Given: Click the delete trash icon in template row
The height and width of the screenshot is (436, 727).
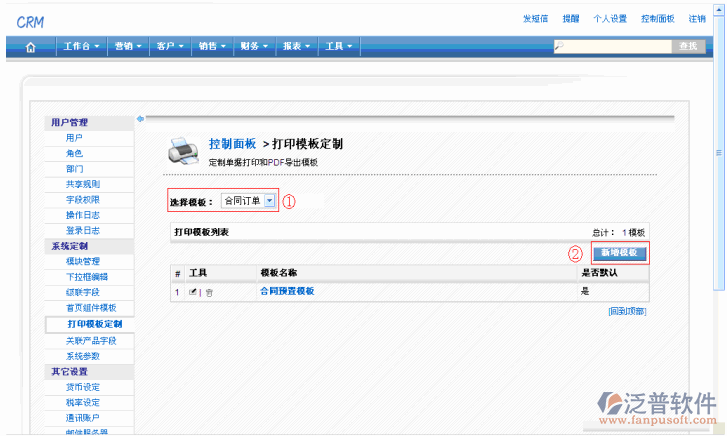Looking at the screenshot, I should click(x=209, y=292).
